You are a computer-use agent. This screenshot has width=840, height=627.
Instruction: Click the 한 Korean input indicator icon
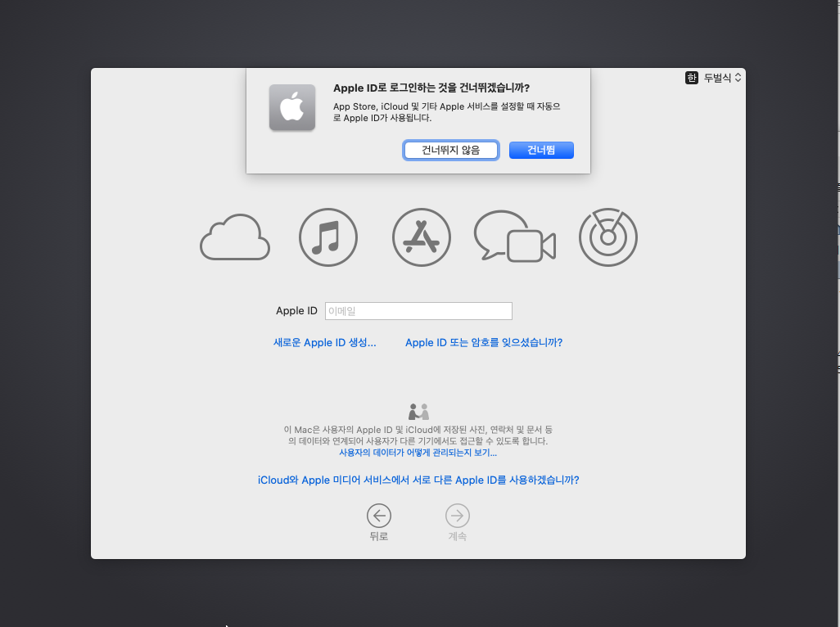692,78
